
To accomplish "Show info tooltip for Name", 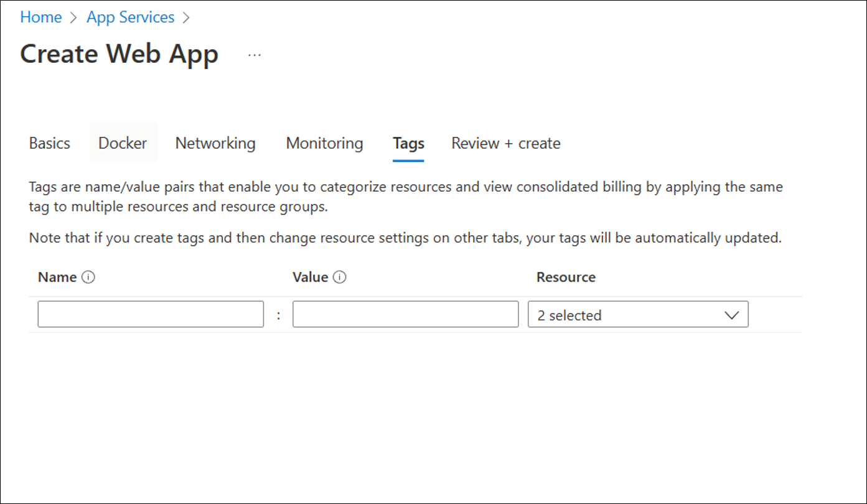I will tap(88, 278).
